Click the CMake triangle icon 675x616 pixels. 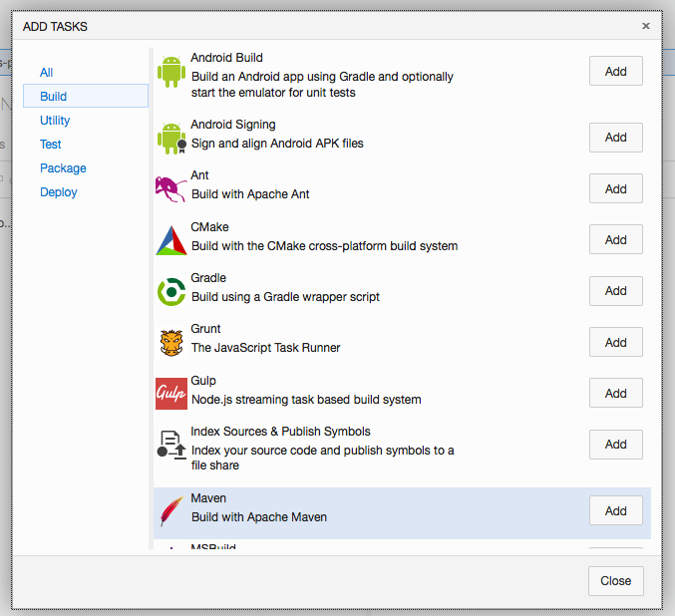pos(171,240)
